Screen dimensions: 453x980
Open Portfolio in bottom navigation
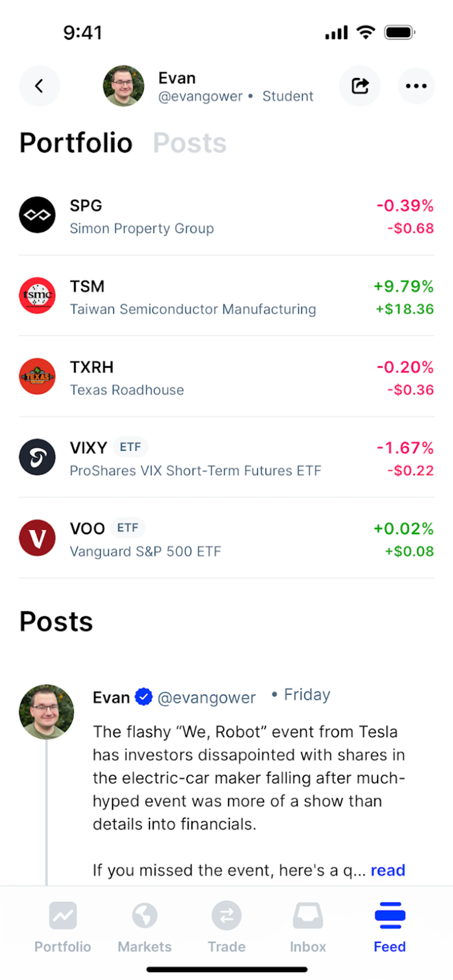click(x=63, y=927)
